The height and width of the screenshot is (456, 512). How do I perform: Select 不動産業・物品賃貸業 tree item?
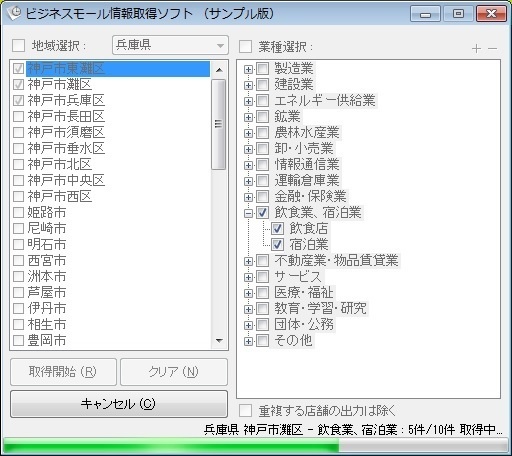pyautogui.click(x=336, y=260)
